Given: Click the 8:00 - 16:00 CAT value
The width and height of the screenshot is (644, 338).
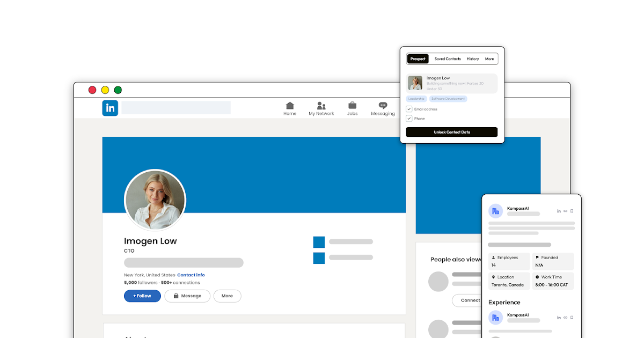Looking at the screenshot, I should coord(551,285).
